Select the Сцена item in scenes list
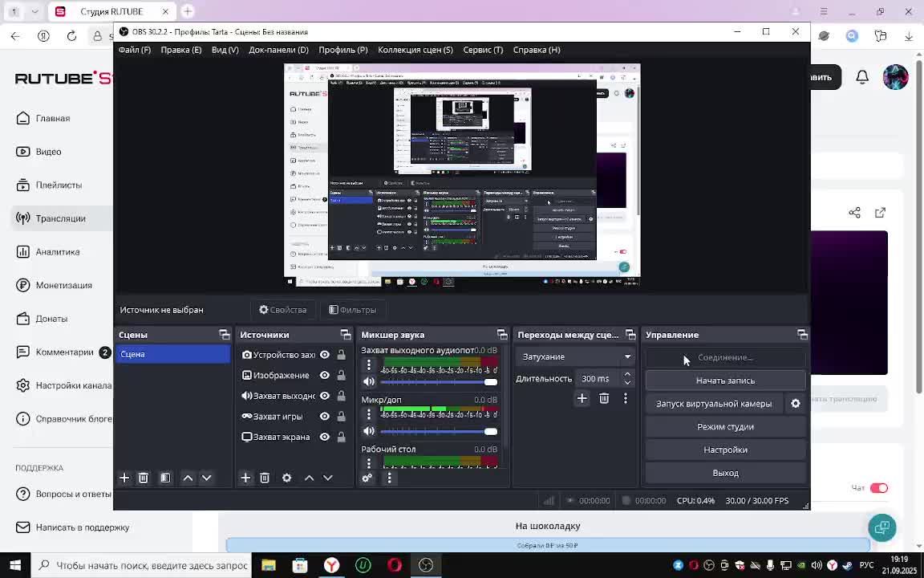 [172, 354]
